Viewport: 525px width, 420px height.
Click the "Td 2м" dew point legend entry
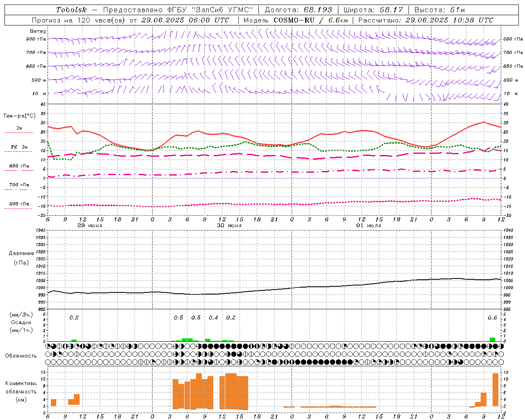pyautogui.click(x=19, y=147)
